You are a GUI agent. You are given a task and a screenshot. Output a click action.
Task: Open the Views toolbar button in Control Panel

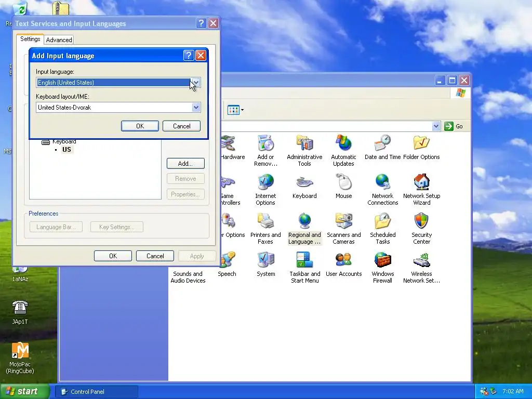click(235, 110)
